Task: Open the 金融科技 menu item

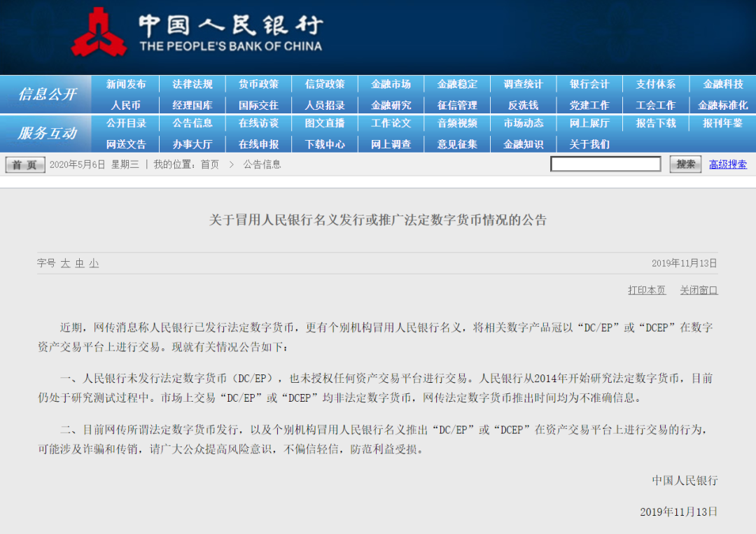Action: pos(722,85)
